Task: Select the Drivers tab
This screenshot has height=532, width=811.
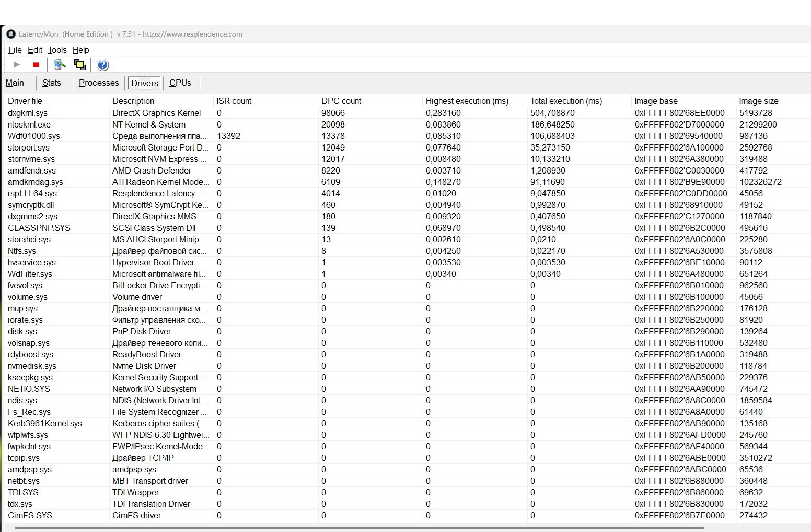Action: click(144, 83)
